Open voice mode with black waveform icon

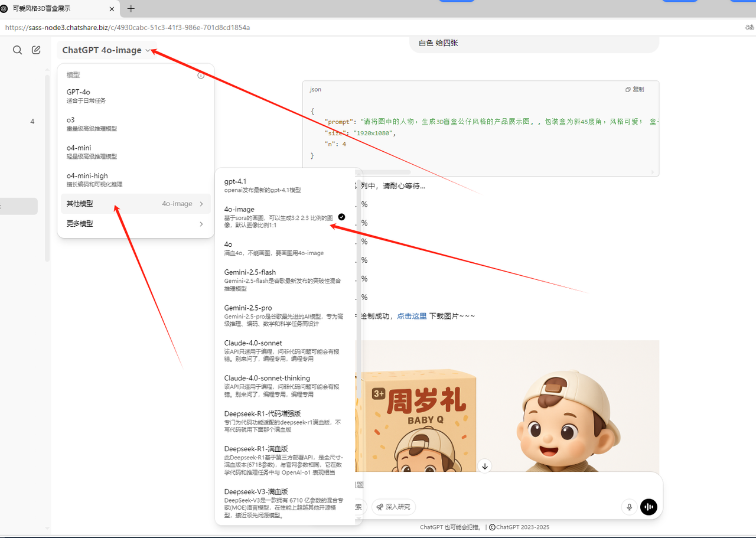(x=649, y=507)
